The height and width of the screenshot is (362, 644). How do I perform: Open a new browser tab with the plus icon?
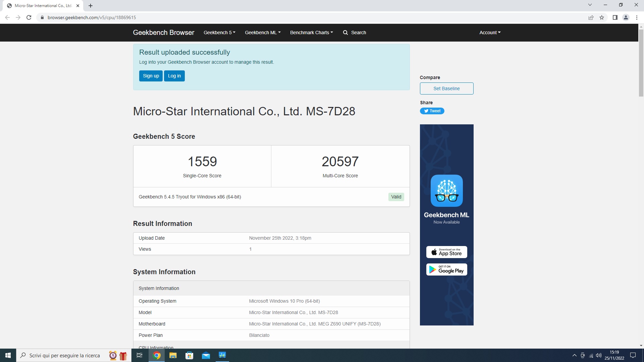pos(91,6)
